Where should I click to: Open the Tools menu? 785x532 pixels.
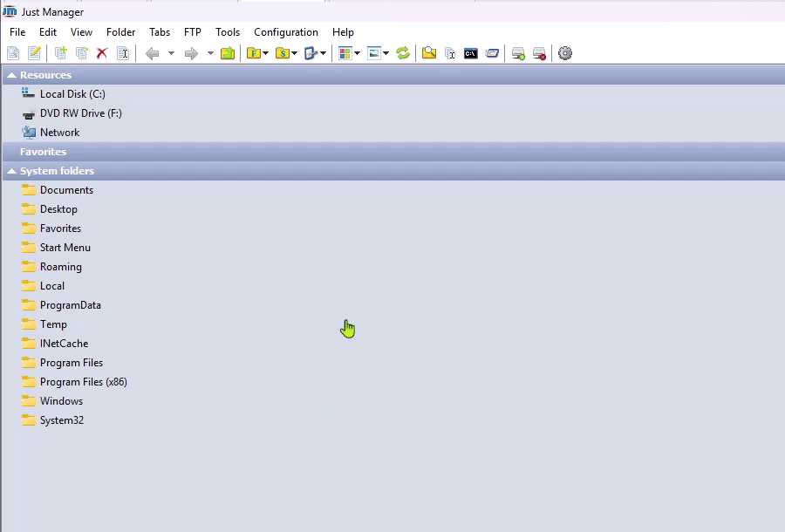point(228,32)
